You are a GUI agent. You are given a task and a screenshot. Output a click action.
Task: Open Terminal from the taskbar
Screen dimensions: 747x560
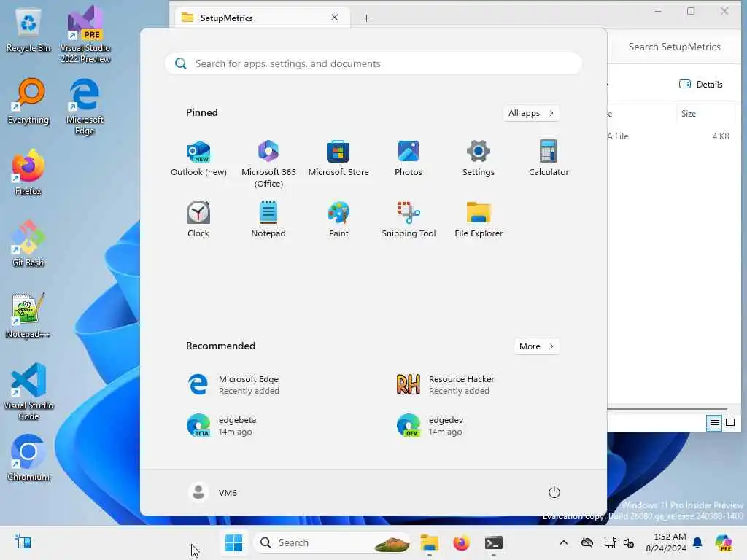pyautogui.click(x=494, y=542)
